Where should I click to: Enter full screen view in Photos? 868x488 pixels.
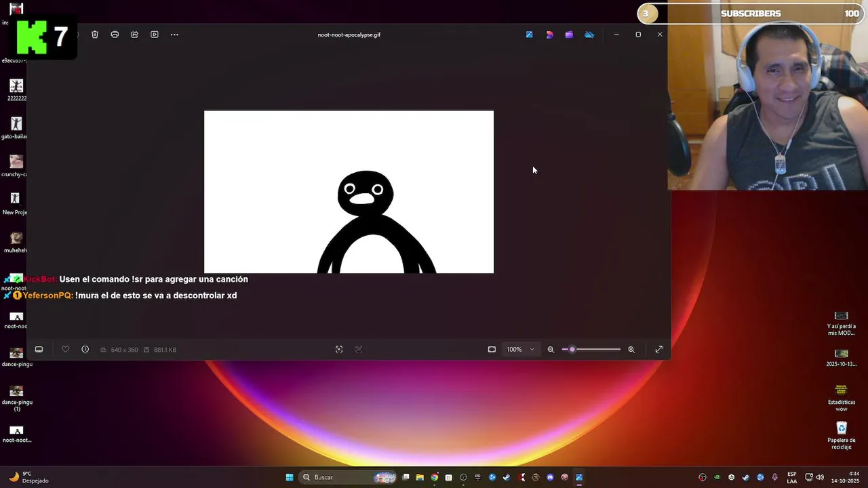pyautogui.click(x=658, y=350)
